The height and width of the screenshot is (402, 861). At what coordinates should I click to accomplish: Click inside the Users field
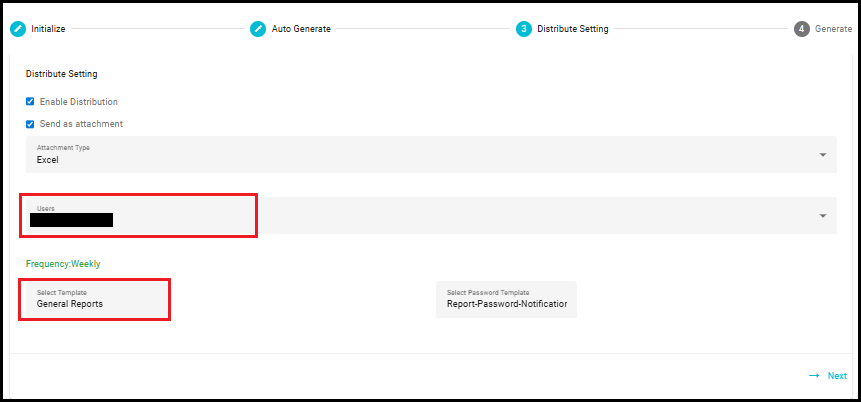(431, 216)
